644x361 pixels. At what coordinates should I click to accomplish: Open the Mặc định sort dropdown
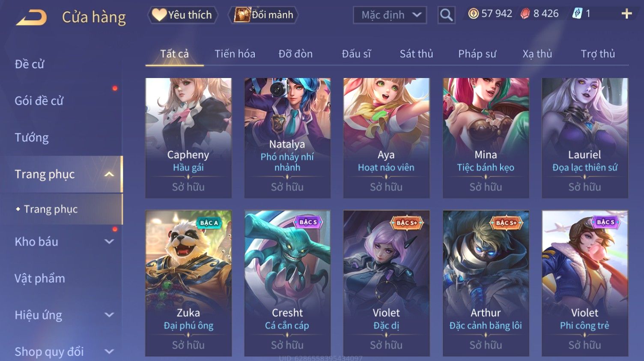(x=390, y=15)
